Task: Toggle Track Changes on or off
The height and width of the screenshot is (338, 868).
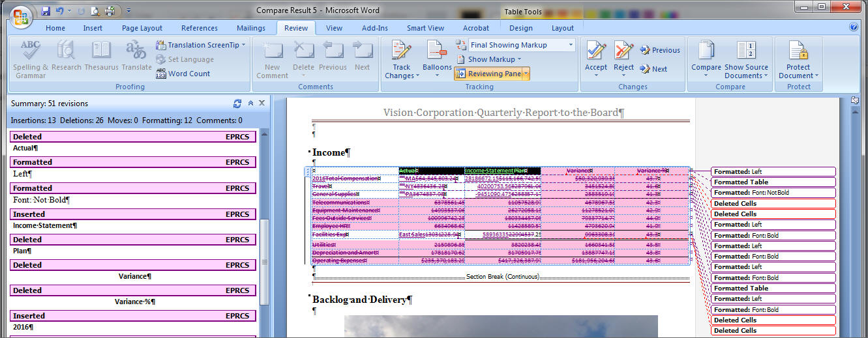Action: coord(401,51)
